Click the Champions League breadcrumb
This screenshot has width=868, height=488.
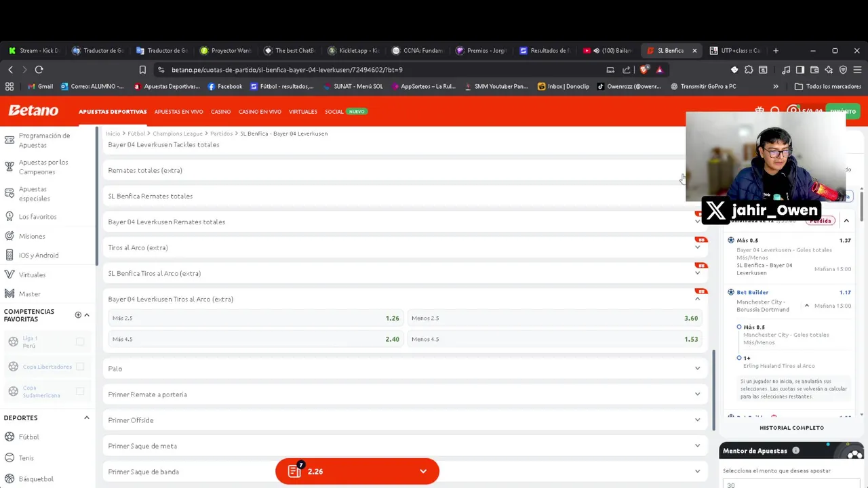tap(177, 134)
